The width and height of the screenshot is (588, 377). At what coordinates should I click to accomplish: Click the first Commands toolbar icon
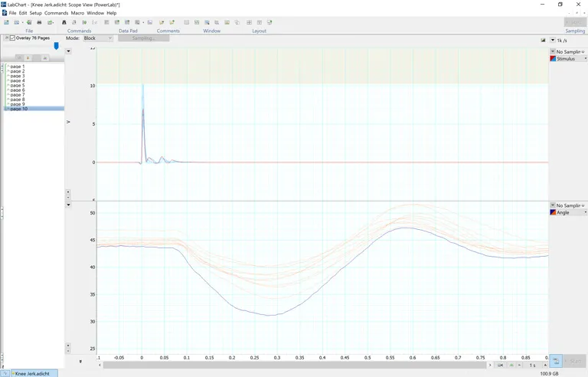(x=64, y=22)
